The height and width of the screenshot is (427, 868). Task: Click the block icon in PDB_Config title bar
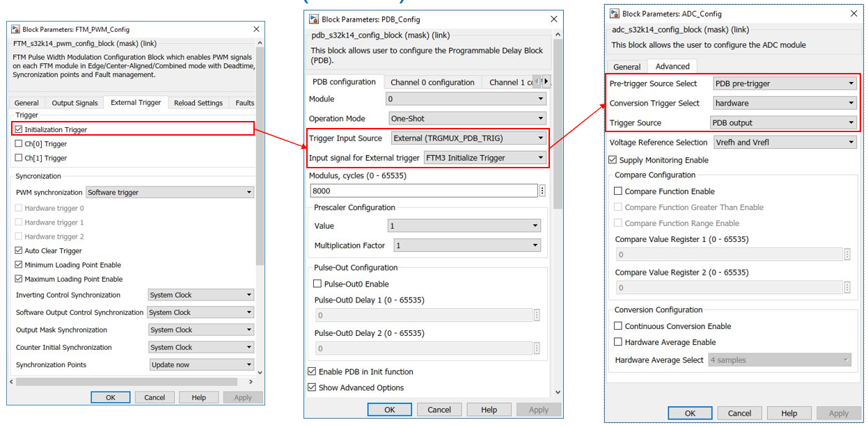click(x=314, y=19)
